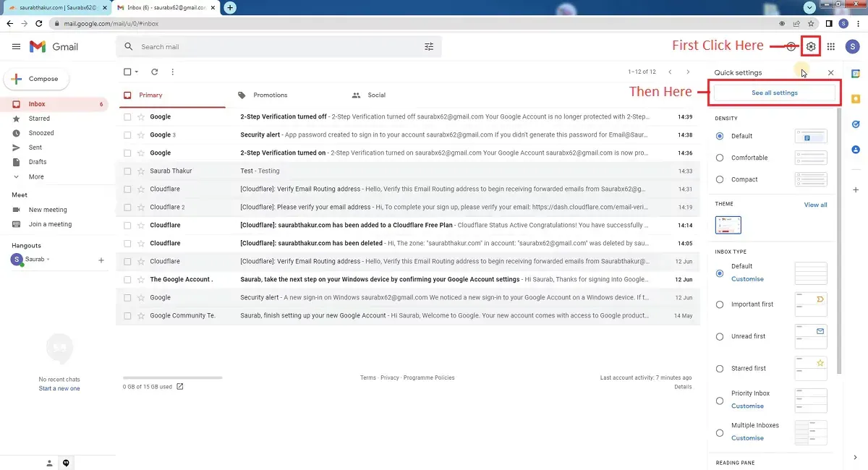Select the Saurab Thakur email checkbox
The image size is (868, 470).
click(127, 171)
